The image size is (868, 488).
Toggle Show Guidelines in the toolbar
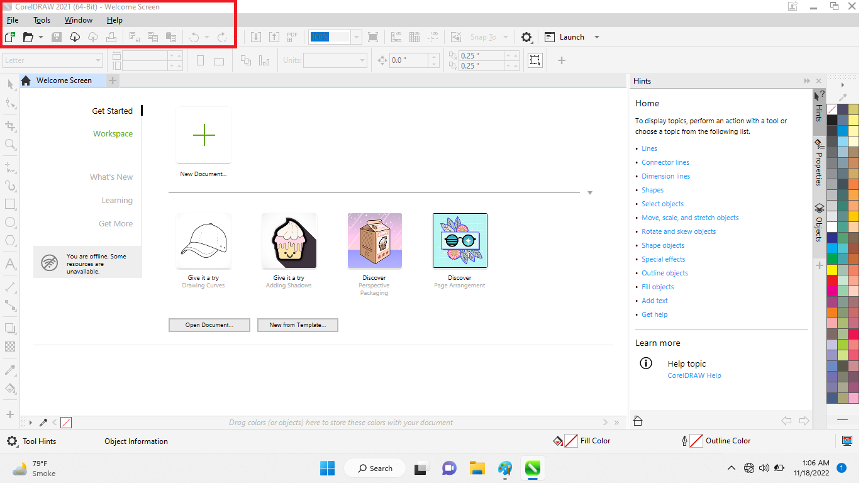(433, 37)
